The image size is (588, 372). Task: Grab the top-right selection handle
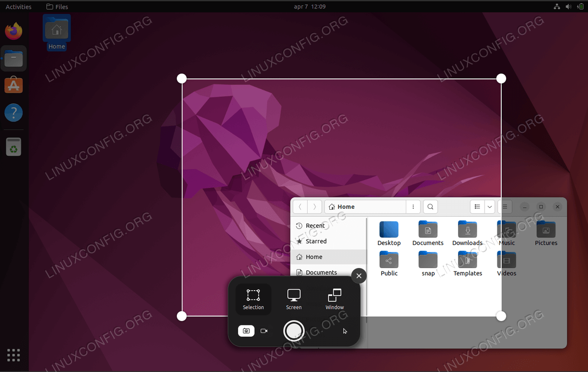(501, 78)
